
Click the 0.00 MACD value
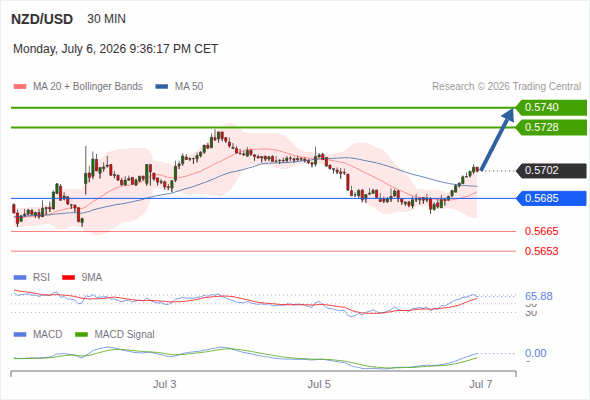click(x=536, y=353)
